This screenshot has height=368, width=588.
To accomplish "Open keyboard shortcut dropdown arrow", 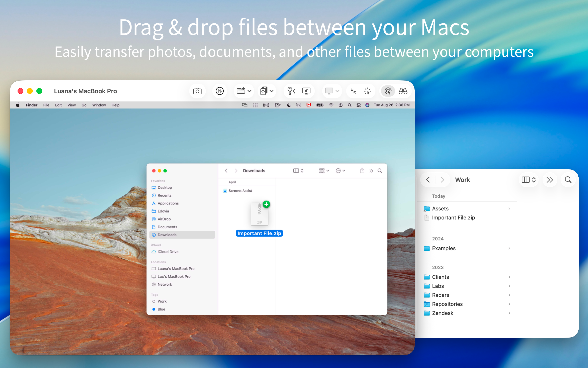I will click(249, 91).
